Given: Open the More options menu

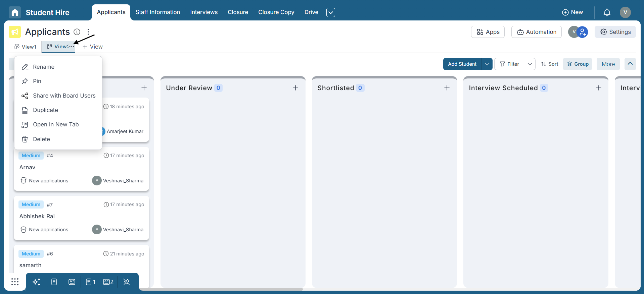Looking at the screenshot, I should click(608, 64).
